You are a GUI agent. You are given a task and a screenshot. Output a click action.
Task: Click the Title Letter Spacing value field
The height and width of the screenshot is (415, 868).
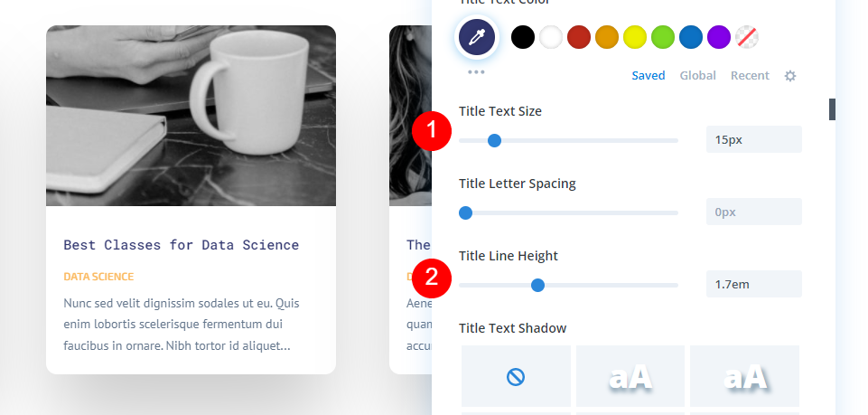[753, 212]
